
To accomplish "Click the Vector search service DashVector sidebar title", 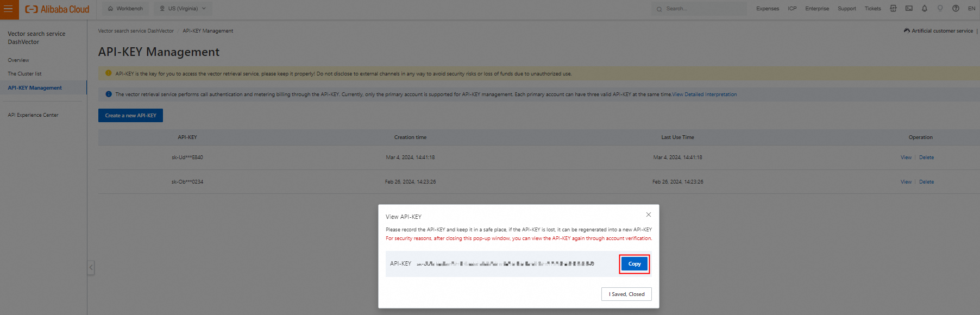I will pos(36,37).
